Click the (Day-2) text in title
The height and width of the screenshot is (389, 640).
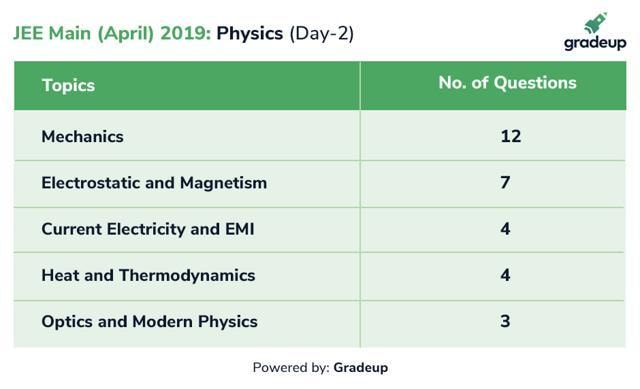322,33
